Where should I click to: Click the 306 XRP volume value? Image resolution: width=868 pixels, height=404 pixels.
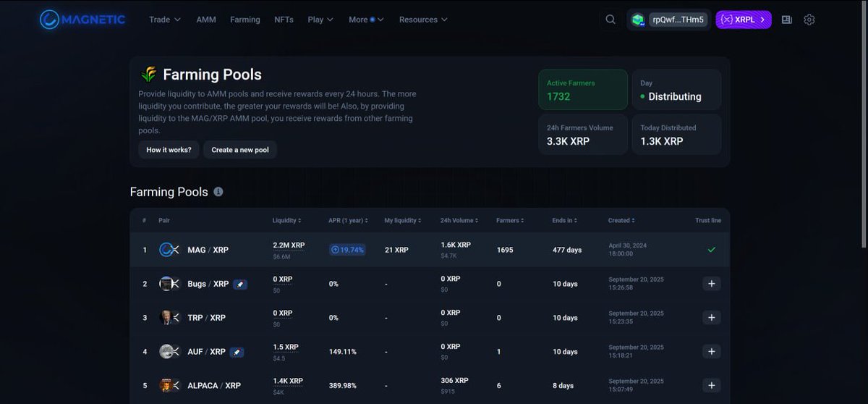pos(454,381)
